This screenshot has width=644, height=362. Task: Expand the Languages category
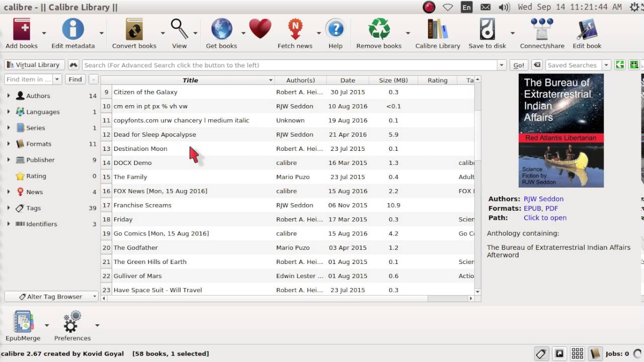pos(9,112)
